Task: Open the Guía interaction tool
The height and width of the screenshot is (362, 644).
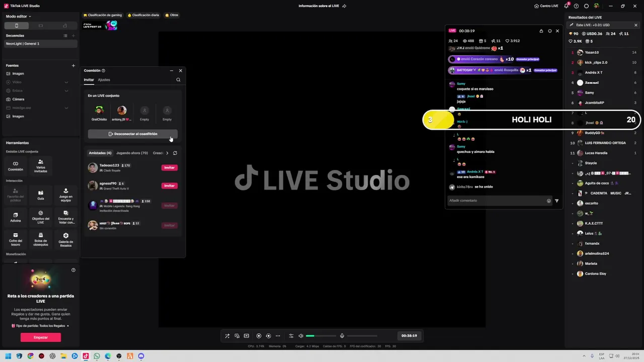Action: pyautogui.click(x=41, y=195)
